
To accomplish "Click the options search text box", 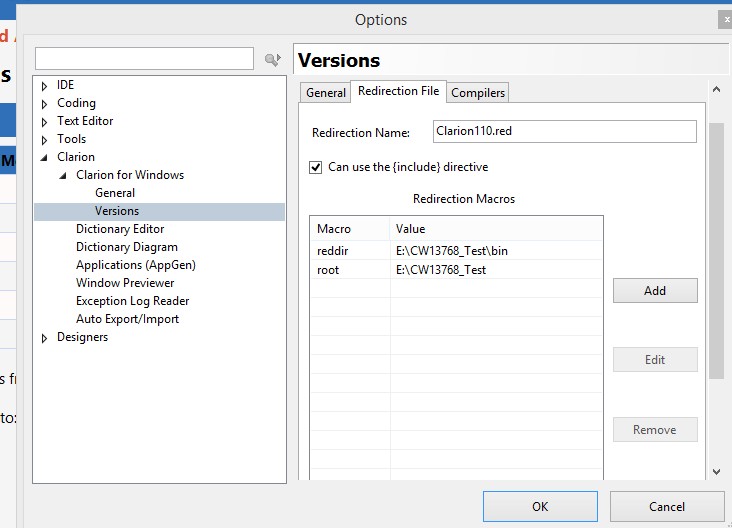I will tap(144, 59).
